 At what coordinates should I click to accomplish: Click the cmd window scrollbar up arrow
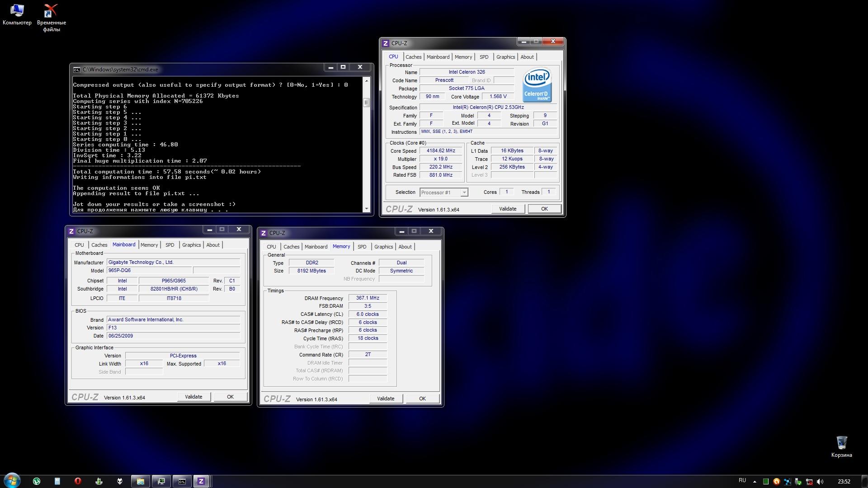click(367, 80)
